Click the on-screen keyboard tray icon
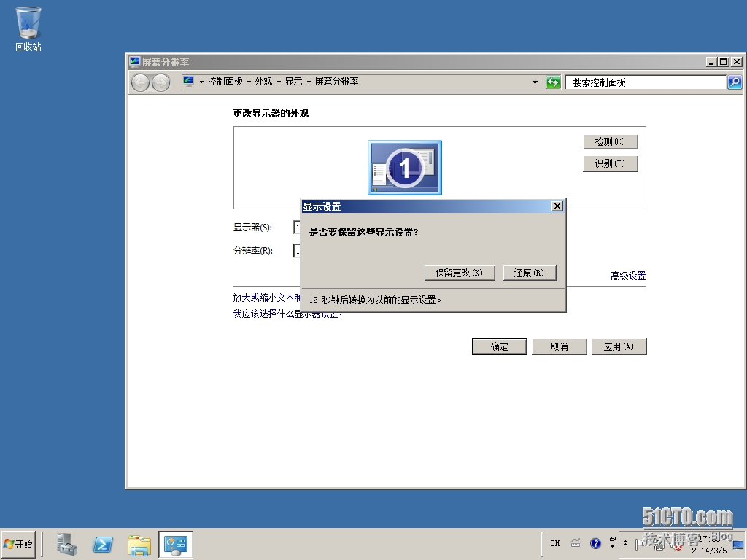Screen dimensions: 747x560 [576, 543]
